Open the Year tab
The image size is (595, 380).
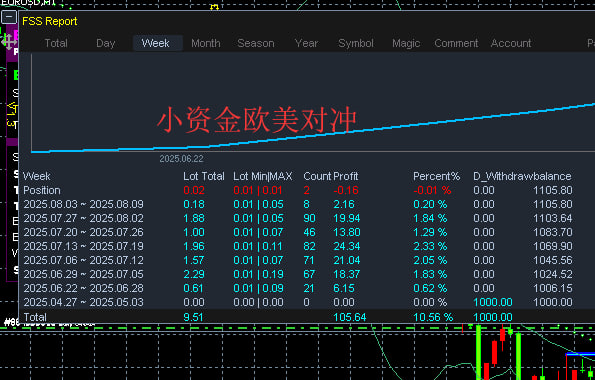(x=306, y=43)
